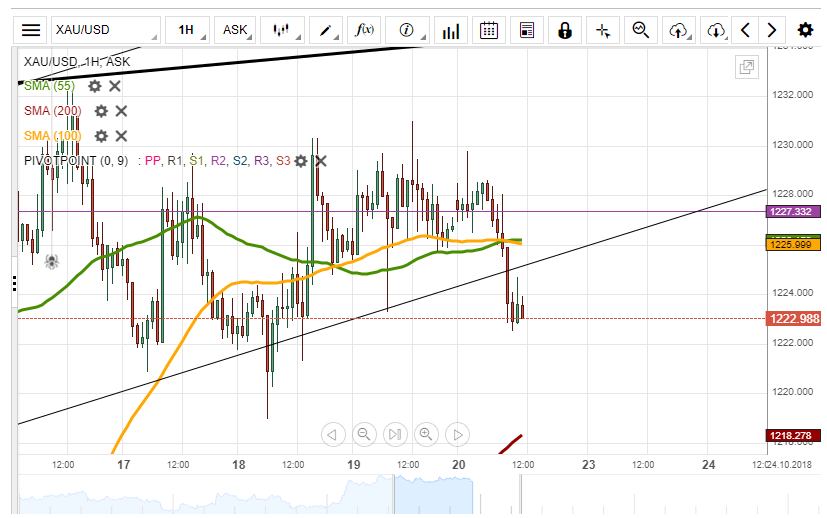Image resolution: width=827 pixels, height=518 pixels.
Task: Open SMA (100) settings gear
Action: coord(101,136)
